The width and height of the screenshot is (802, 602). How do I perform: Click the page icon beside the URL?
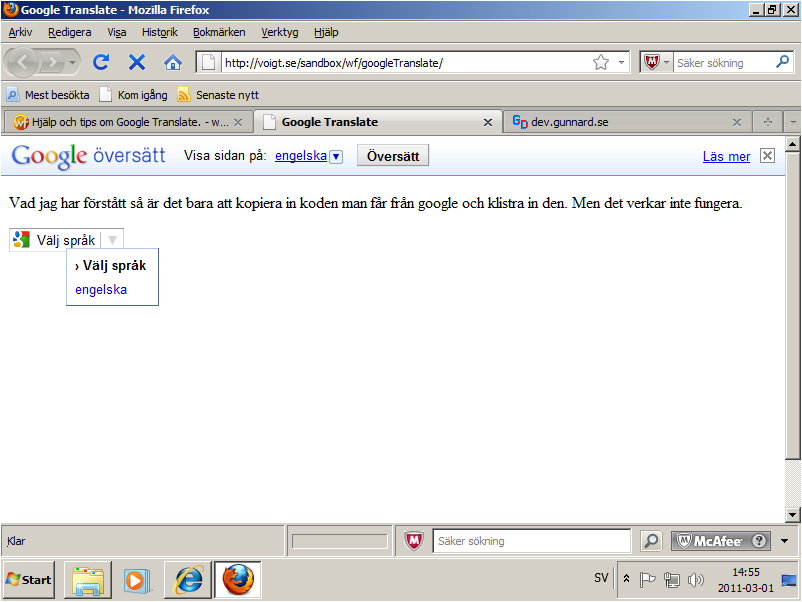tap(208, 62)
